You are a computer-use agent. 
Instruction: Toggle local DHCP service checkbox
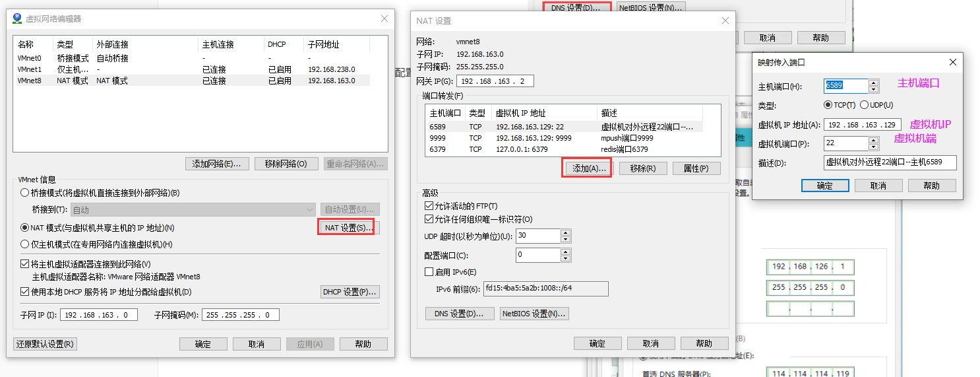(25, 292)
